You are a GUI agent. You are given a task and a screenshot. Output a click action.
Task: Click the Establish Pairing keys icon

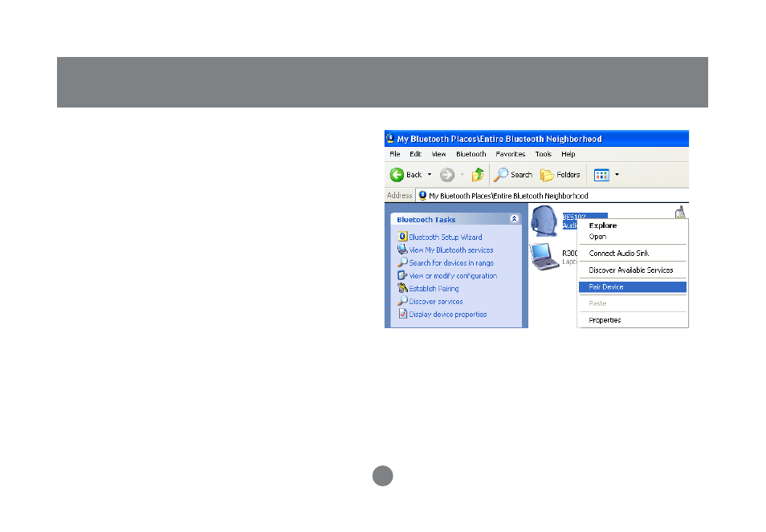coord(402,288)
